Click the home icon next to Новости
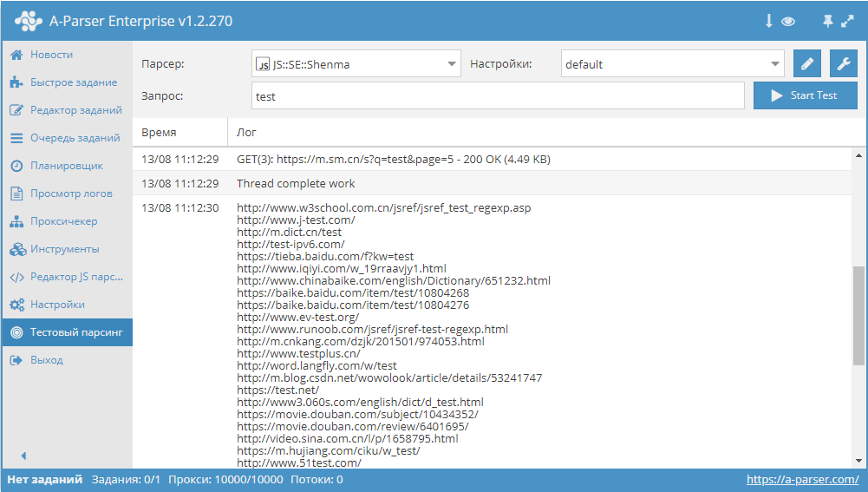Viewport: 868px width, 492px height. (x=16, y=55)
